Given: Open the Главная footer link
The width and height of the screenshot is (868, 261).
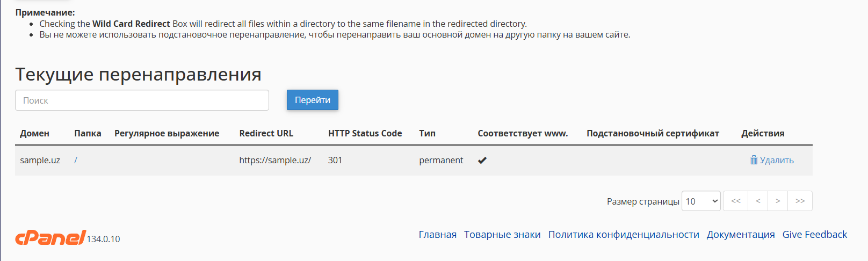Looking at the screenshot, I should 438,235.
